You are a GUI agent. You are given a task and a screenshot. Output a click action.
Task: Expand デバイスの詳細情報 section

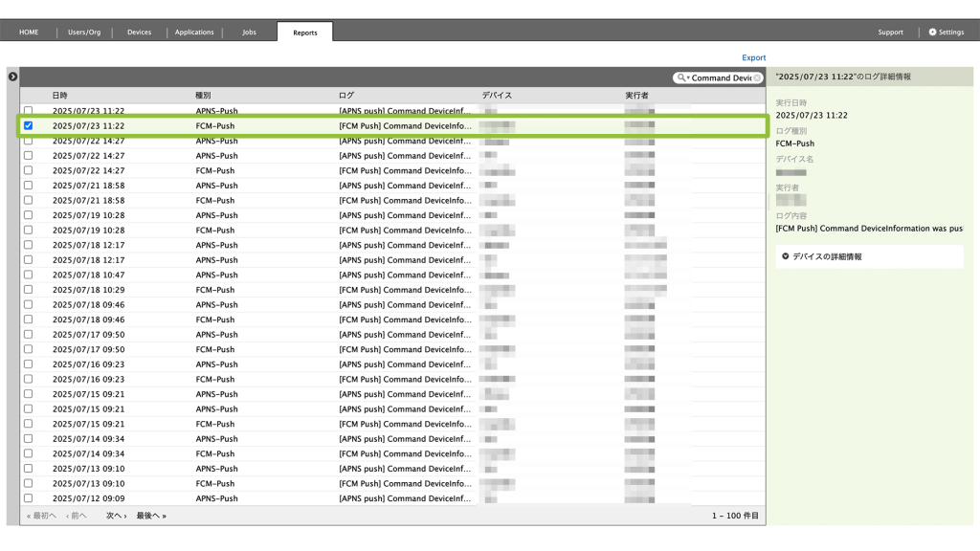(x=786, y=256)
